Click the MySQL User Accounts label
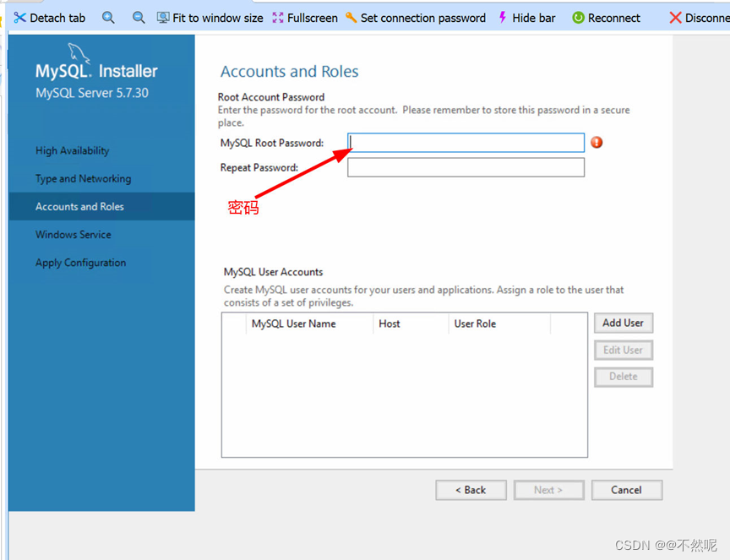This screenshot has height=560, width=730. (273, 272)
